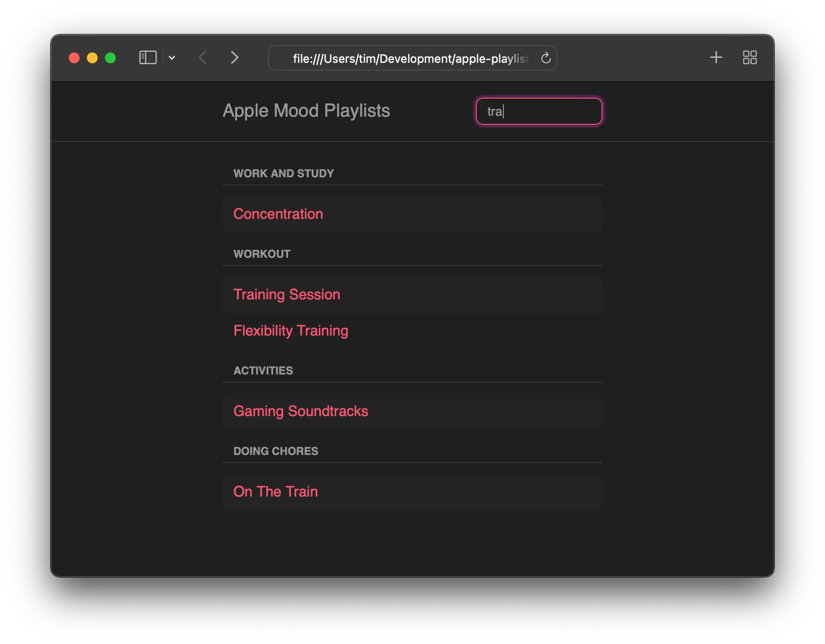This screenshot has width=825, height=644.
Task: Close the window with the red button
Action: [x=74, y=58]
